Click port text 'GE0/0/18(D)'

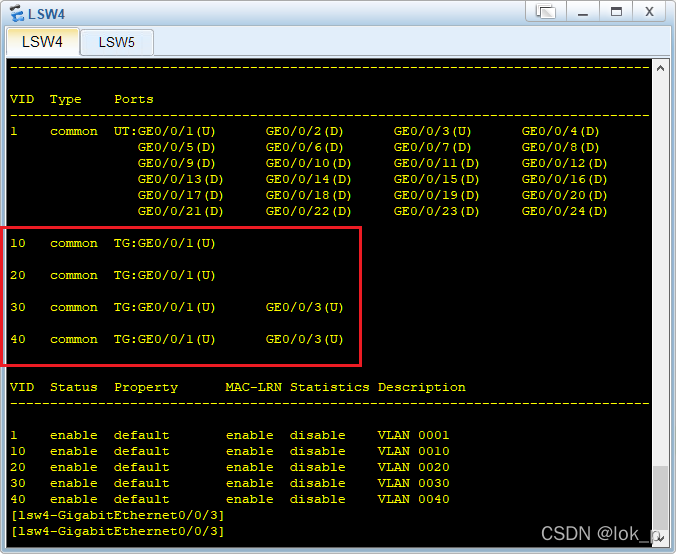[x=308, y=195]
